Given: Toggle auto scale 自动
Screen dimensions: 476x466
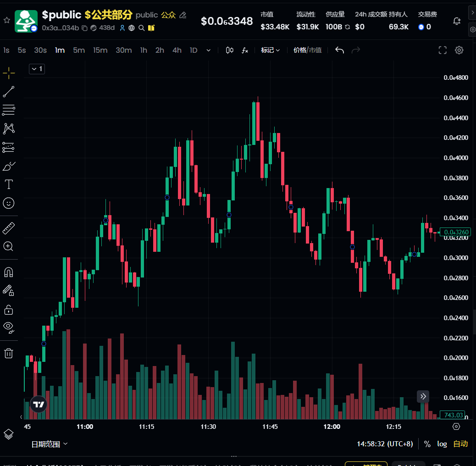Looking at the screenshot, I should 460,444.
